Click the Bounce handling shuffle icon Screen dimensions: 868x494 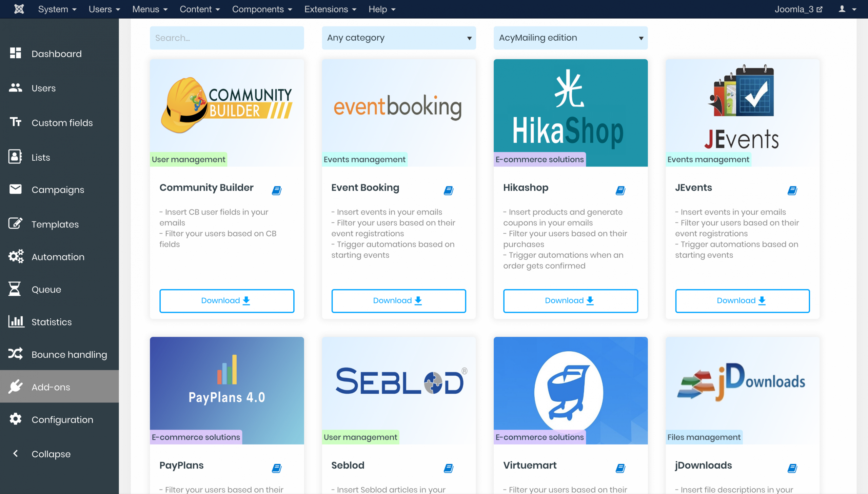tap(16, 354)
